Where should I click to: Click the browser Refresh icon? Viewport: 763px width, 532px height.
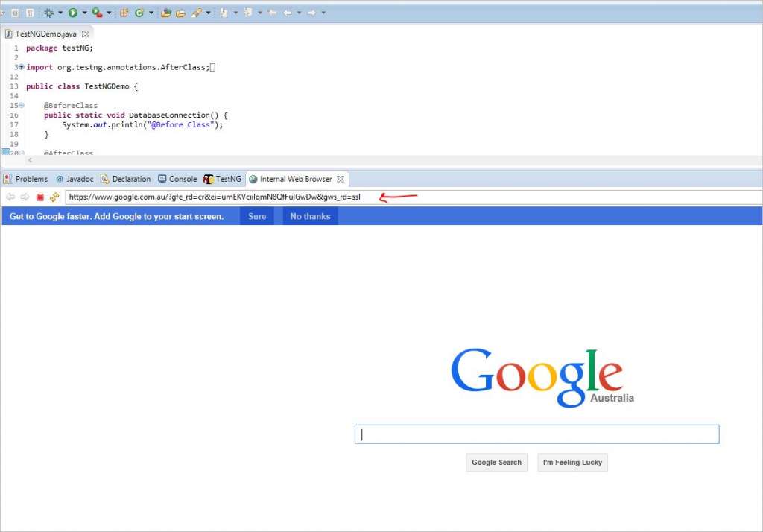coord(54,197)
